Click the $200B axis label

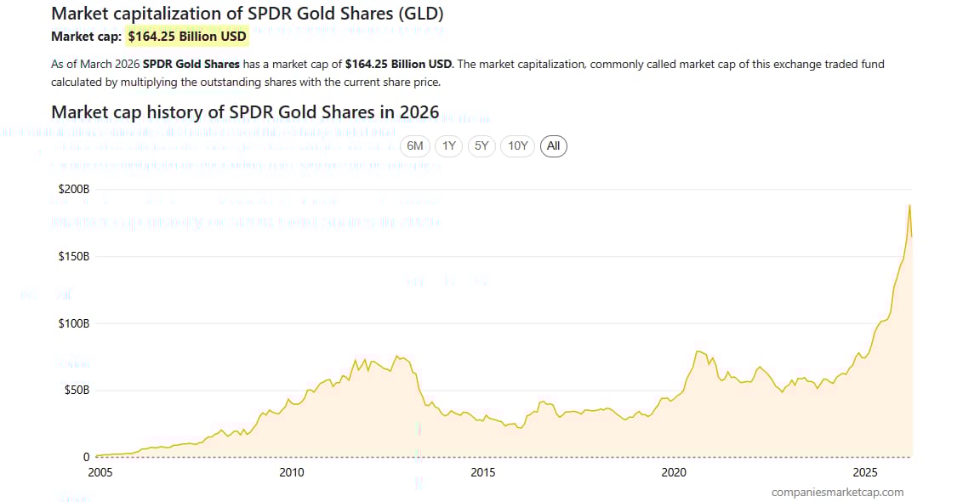click(74, 189)
